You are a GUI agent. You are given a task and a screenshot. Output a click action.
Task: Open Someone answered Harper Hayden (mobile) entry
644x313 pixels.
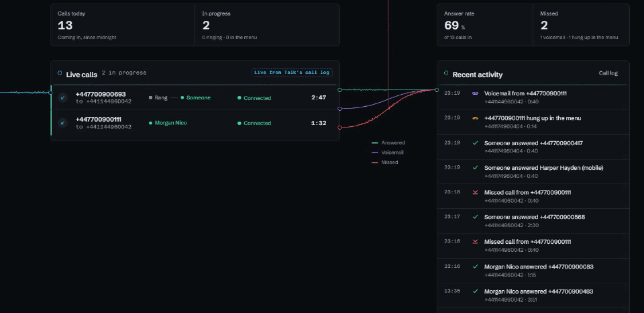[x=533, y=171]
